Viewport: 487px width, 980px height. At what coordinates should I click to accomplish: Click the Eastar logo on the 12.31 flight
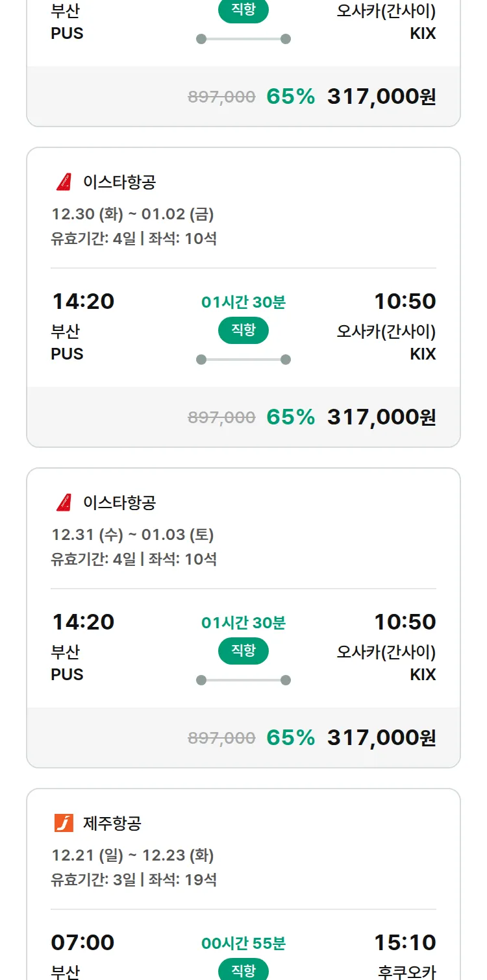click(64, 503)
